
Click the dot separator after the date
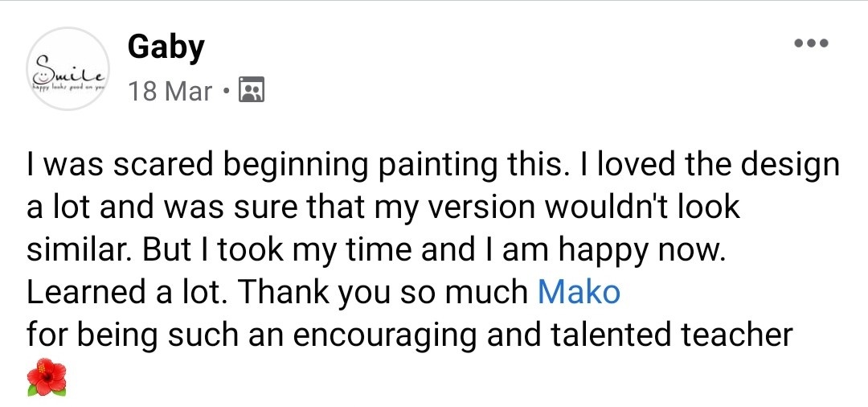pyautogui.click(x=227, y=91)
